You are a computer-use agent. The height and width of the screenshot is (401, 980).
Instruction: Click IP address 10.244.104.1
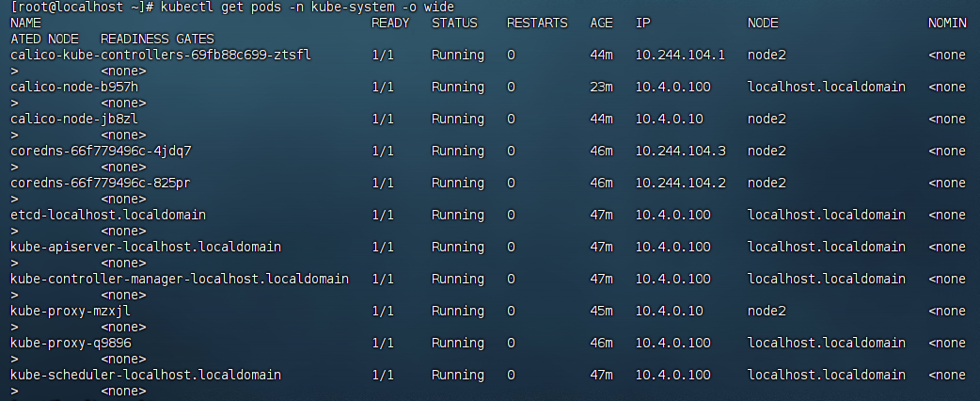pyautogui.click(x=680, y=55)
